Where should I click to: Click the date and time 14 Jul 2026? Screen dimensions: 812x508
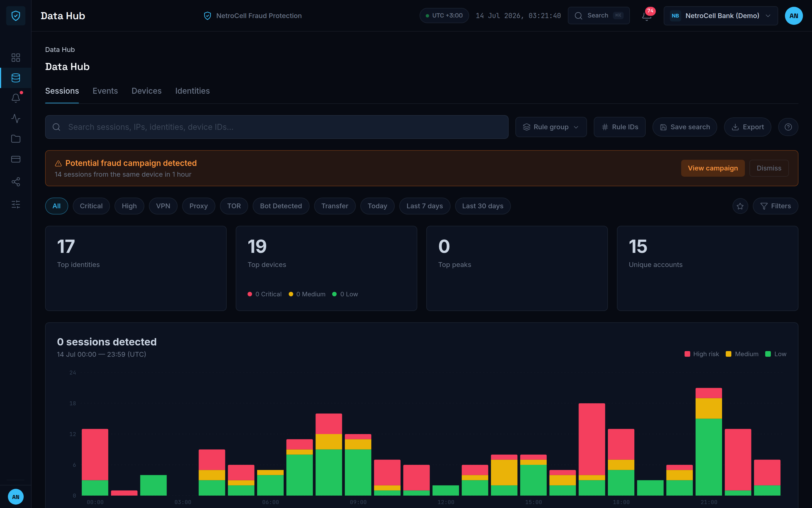pyautogui.click(x=518, y=16)
